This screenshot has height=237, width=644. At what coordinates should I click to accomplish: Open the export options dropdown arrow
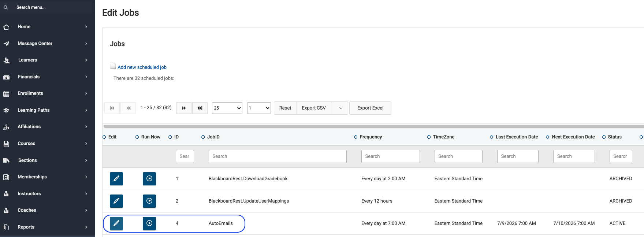click(x=340, y=108)
